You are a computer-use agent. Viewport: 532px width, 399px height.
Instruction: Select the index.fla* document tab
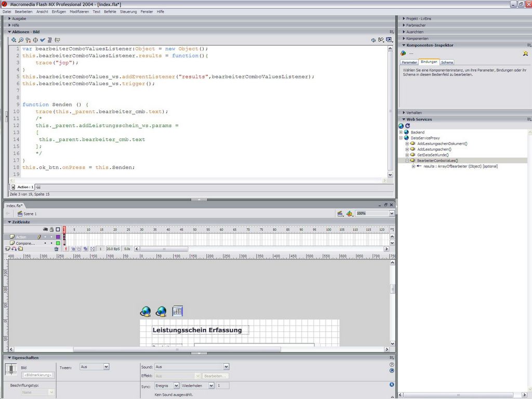point(14,206)
